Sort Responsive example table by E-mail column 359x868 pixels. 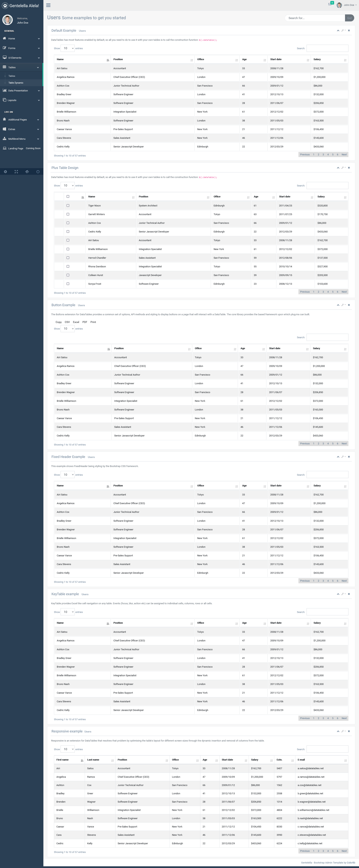click(322, 760)
